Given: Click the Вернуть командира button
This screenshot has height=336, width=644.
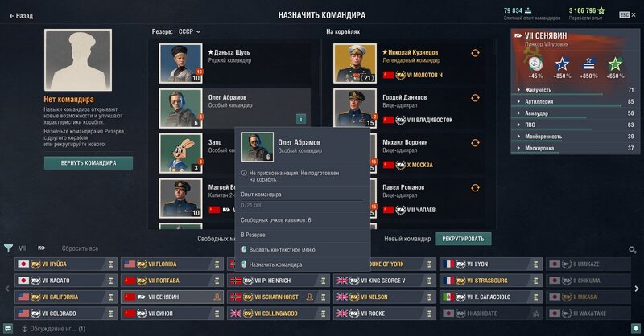Looking at the screenshot, I should tap(89, 163).
